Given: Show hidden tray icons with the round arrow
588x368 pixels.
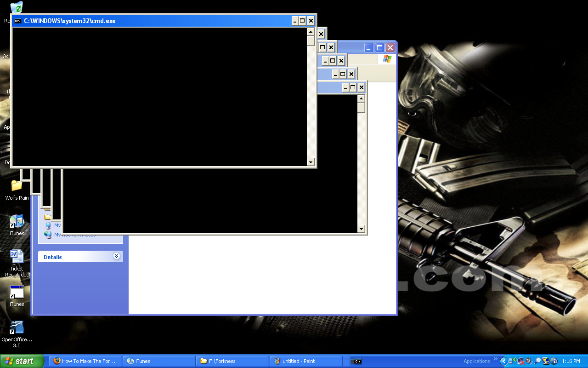Looking at the screenshot, I should pos(503,361).
